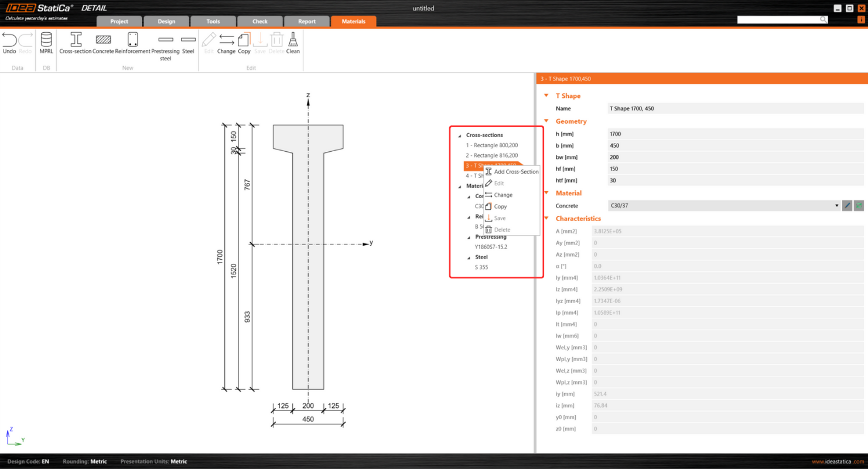Click the pencil icon next to Concrete C30/37
Screen dimensions: 868x469
(x=847, y=205)
